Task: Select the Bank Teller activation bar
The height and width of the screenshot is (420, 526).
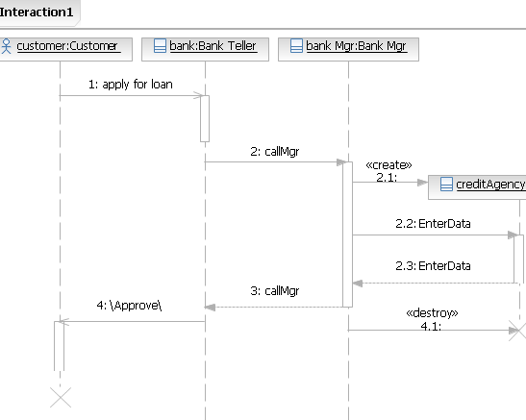Action: point(205,118)
